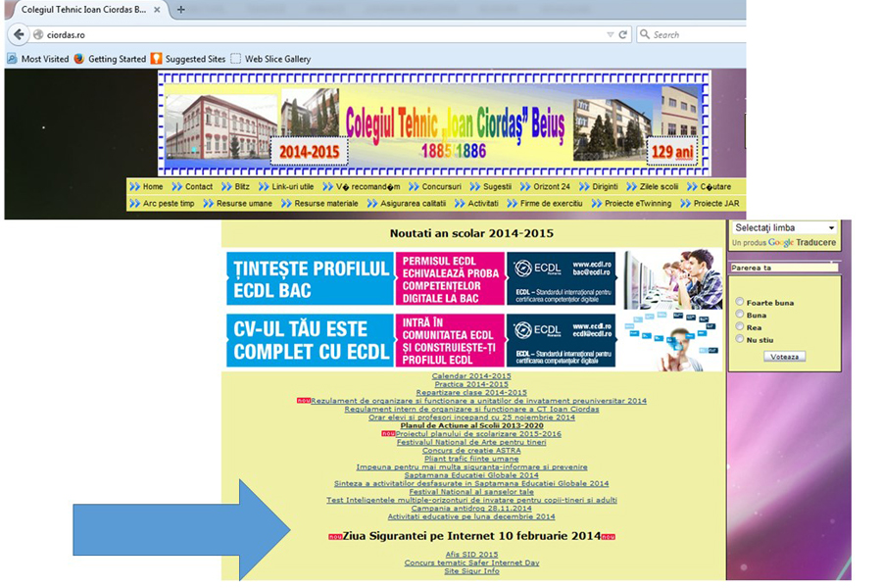
Task: Open the Link-uri utile menu item
Action: [286, 187]
